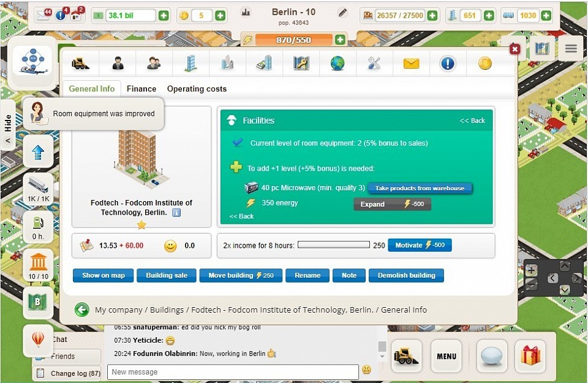Click Show on map button
The width and height of the screenshot is (588, 383).
103,275
